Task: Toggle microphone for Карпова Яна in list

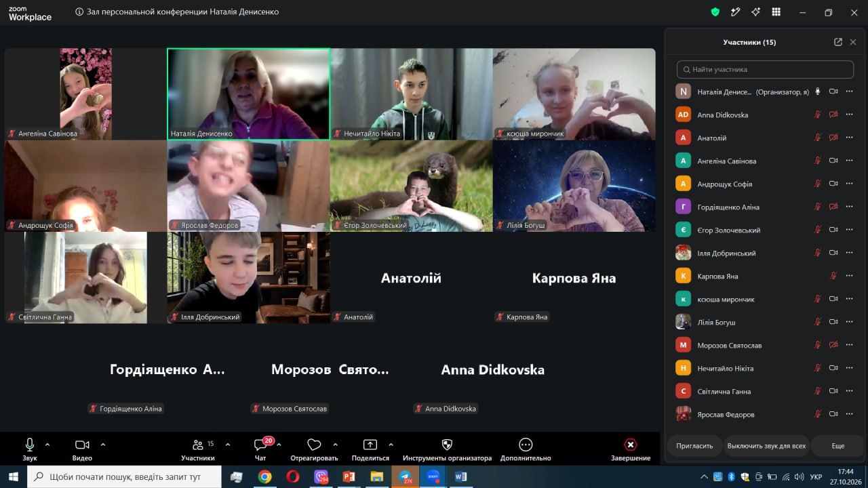Action: (x=833, y=276)
